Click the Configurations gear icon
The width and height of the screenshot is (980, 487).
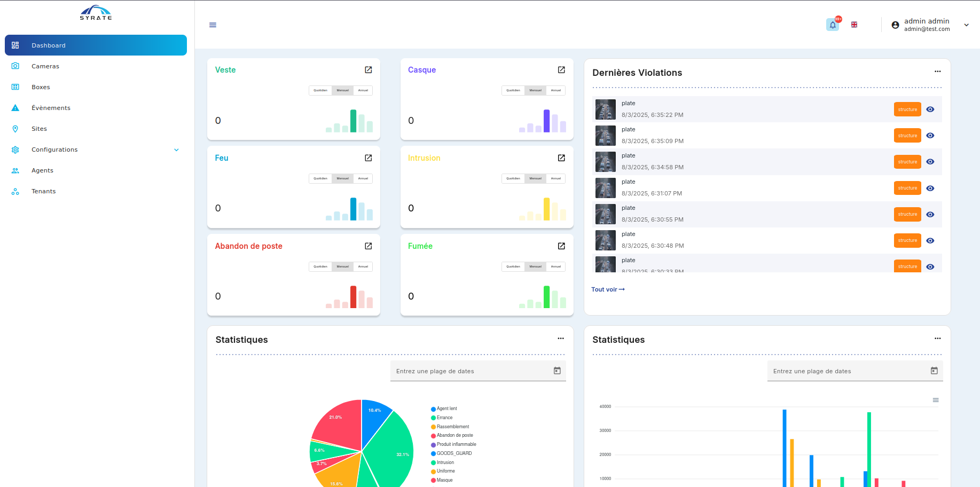[x=15, y=150]
